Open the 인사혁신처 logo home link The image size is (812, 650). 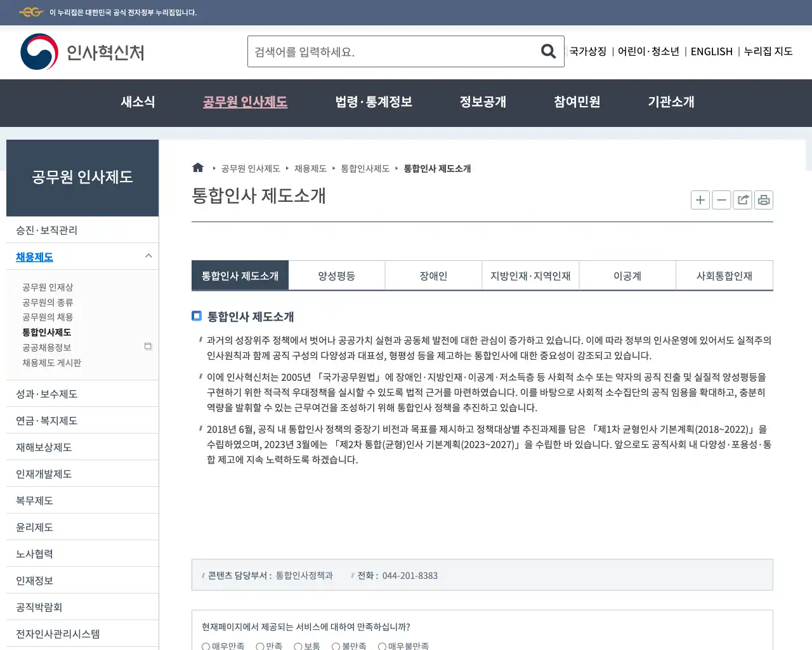click(x=82, y=52)
